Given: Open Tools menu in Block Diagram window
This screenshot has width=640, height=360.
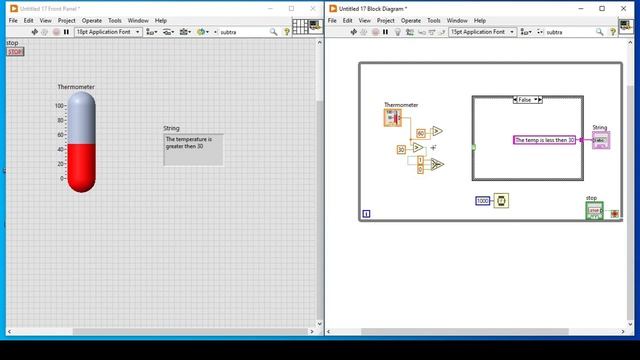Looking at the screenshot, I should pos(433,20).
